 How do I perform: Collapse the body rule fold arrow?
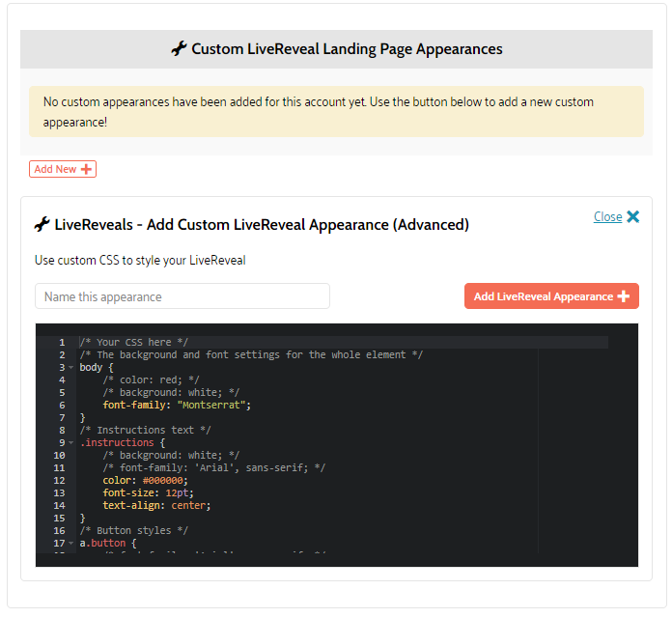click(71, 368)
